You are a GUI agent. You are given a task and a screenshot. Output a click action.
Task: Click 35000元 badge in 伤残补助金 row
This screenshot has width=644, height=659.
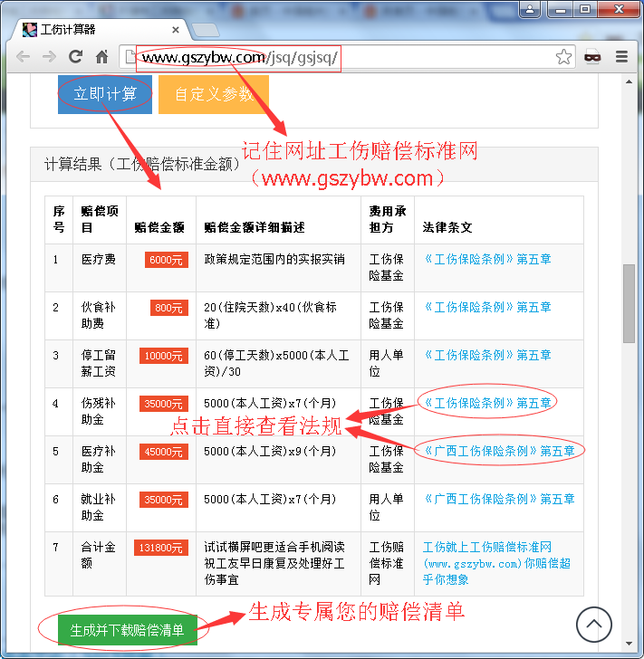164,404
